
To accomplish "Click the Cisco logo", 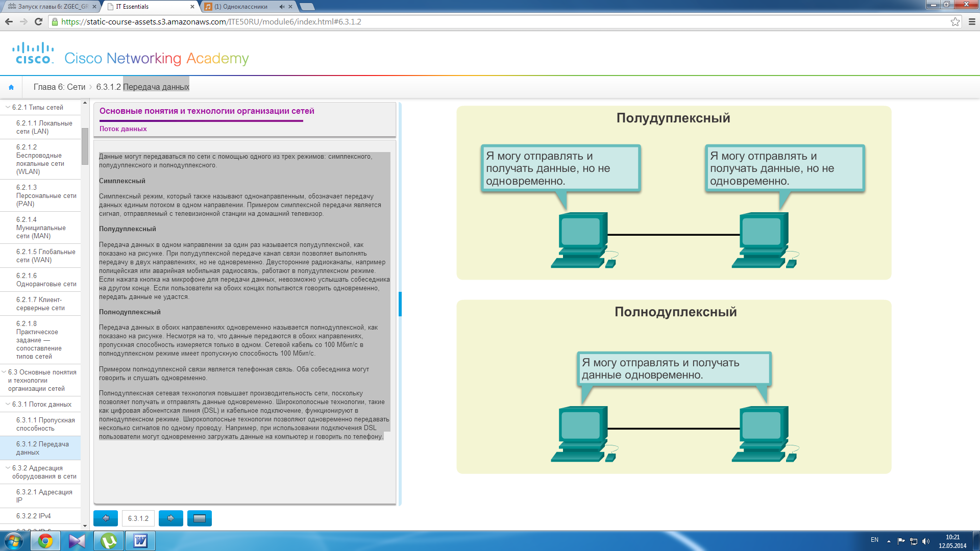I will [x=34, y=53].
